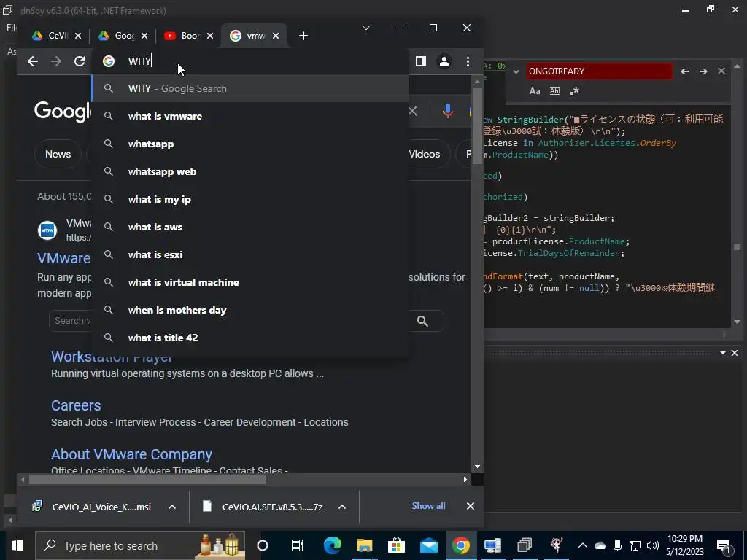Open Chrome's tab search chevron
Image resolution: width=747 pixels, height=560 pixels.
click(x=366, y=28)
